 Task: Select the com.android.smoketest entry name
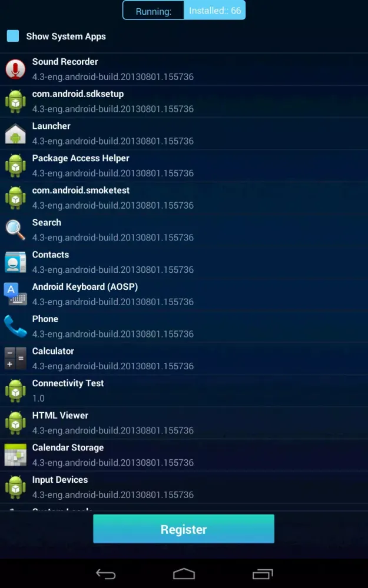pyautogui.click(x=81, y=190)
